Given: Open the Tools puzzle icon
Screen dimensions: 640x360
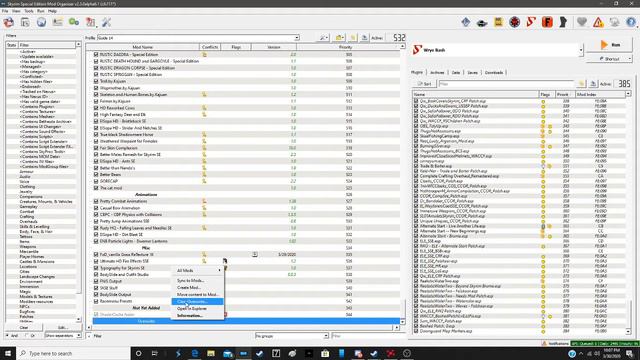Looking at the screenshot, I should (x=91, y=22).
